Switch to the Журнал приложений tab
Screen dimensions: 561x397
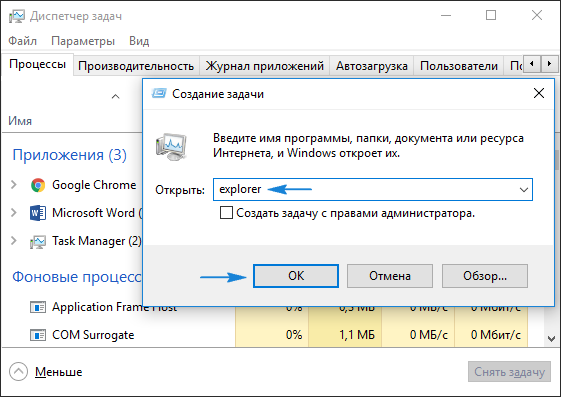[x=264, y=66]
